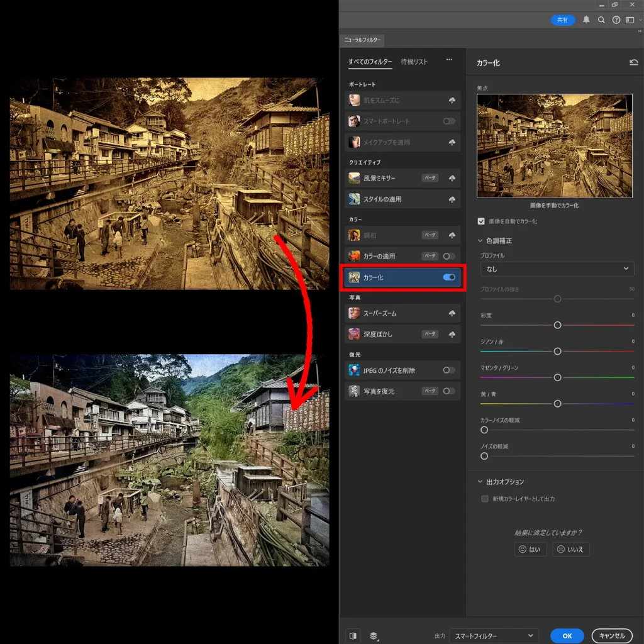644x644 pixels.
Task: Click the before/after preview icon at bottom
Action: pos(353,635)
